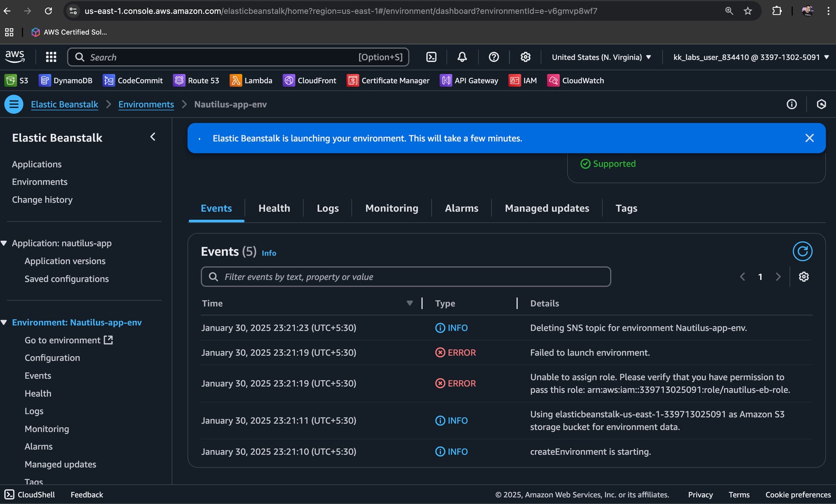Dismiss the launching environment banner

pos(809,138)
